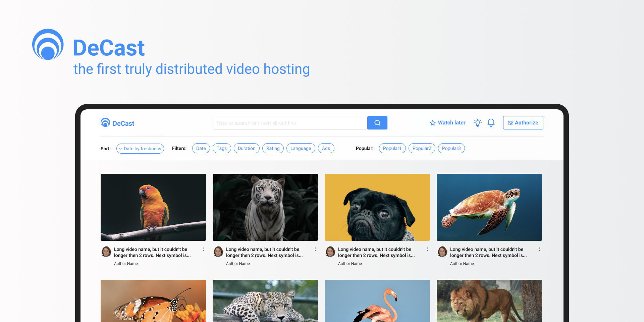Click Author Name under turtle video
Screen dimensions: 644x322
pos(462,264)
